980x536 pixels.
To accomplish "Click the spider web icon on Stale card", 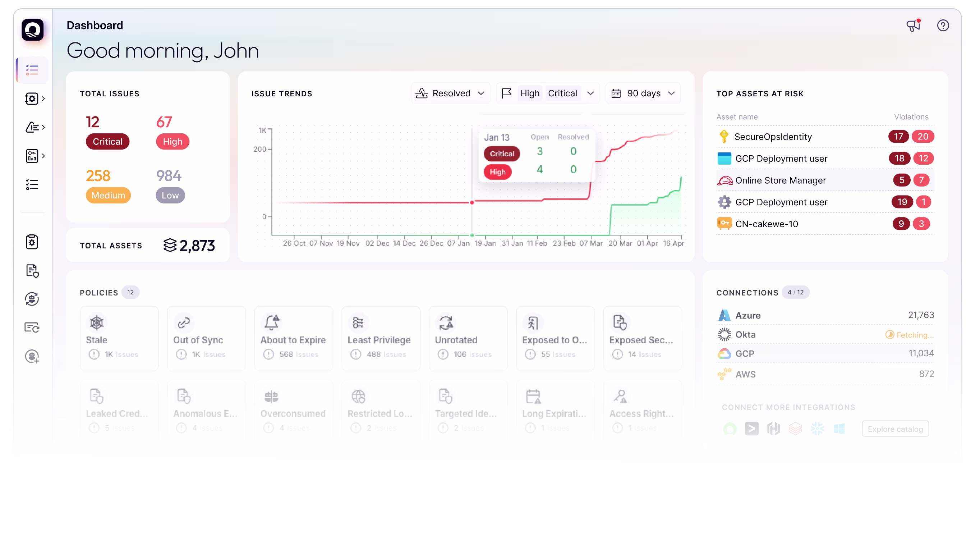I will pos(97,323).
